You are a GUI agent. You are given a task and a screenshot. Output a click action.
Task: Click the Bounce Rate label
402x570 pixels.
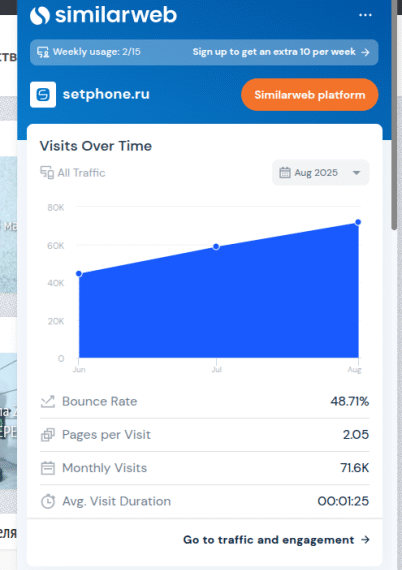coord(100,401)
